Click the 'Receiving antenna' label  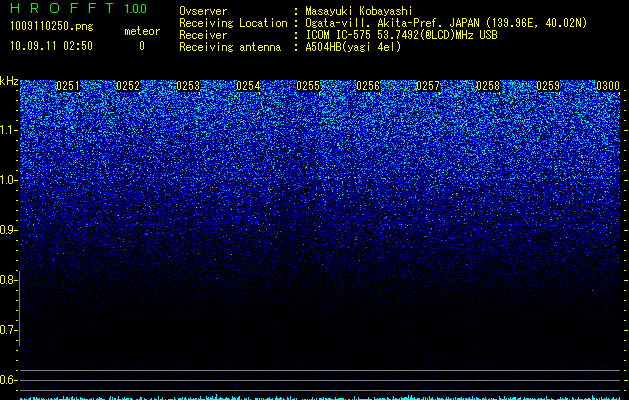(x=230, y=47)
